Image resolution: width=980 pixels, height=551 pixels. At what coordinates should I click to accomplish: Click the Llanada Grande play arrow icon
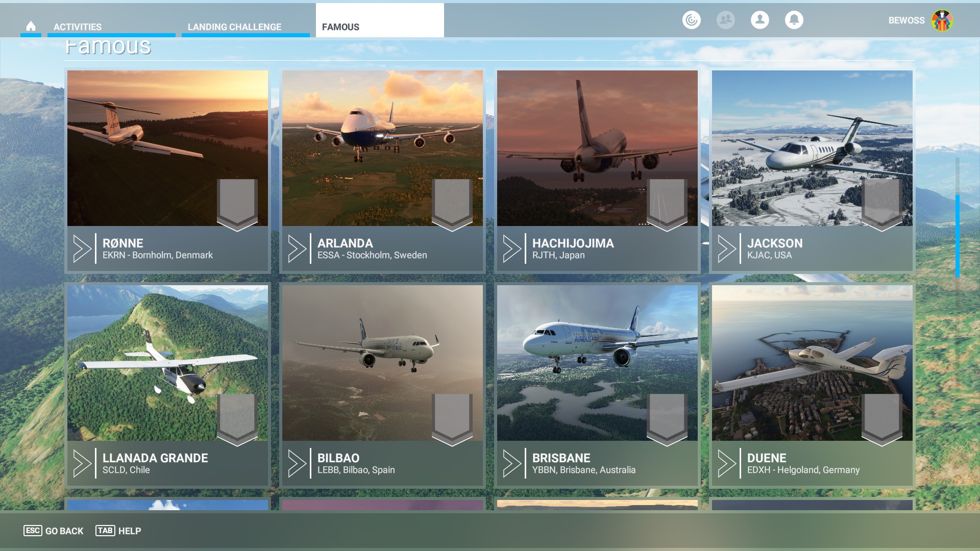(x=82, y=463)
